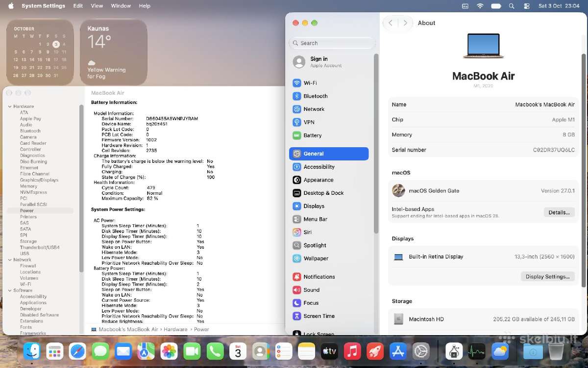Select Wallpaper in the sidebar
Viewport: 588px width, 368px height.
point(329,259)
